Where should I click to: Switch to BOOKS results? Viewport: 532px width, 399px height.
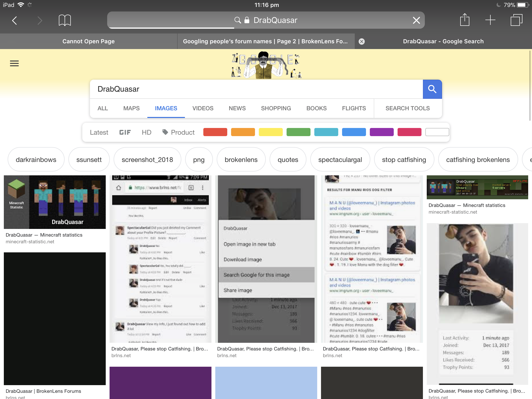pyautogui.click(x=316, y=108)
